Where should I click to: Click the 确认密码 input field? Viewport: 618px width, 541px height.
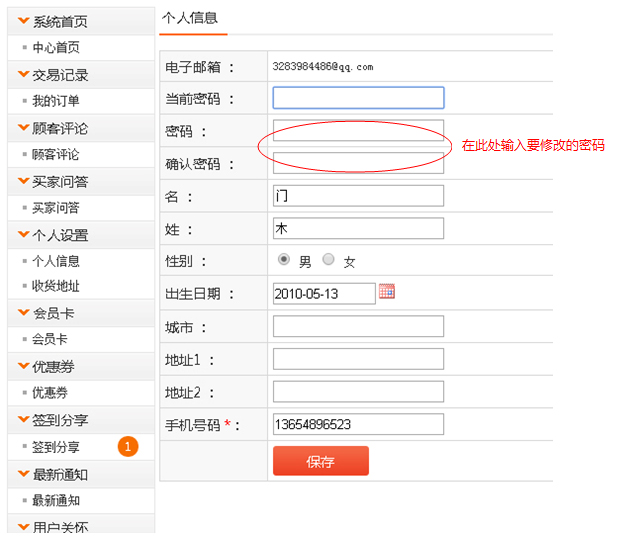[x=358, y=163]
